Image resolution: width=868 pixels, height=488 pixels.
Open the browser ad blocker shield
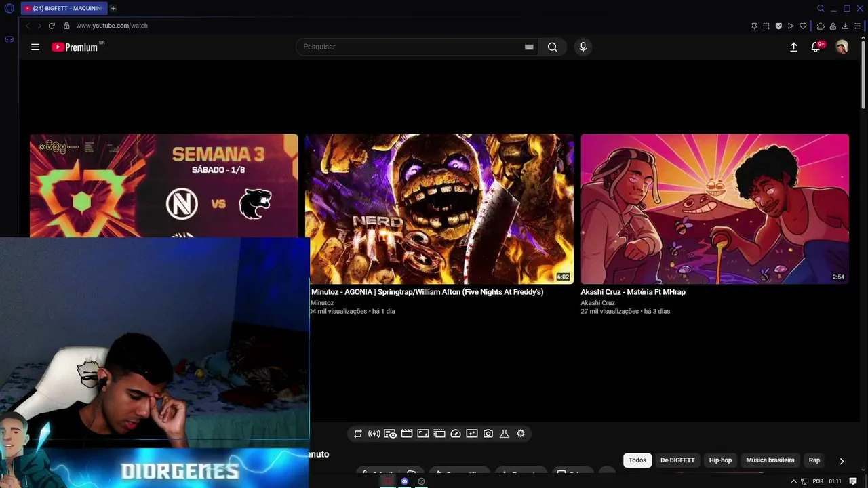click(778, 26)
